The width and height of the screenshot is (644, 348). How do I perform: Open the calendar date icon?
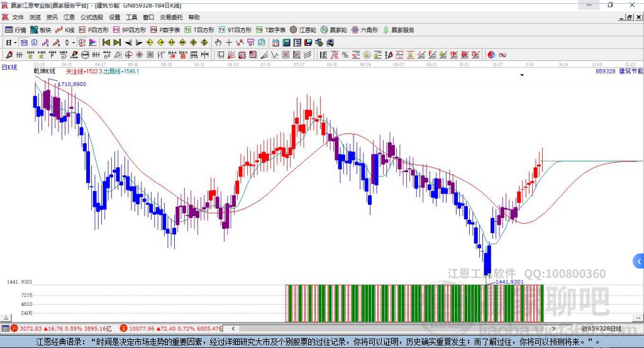click(x=275, y=42)
